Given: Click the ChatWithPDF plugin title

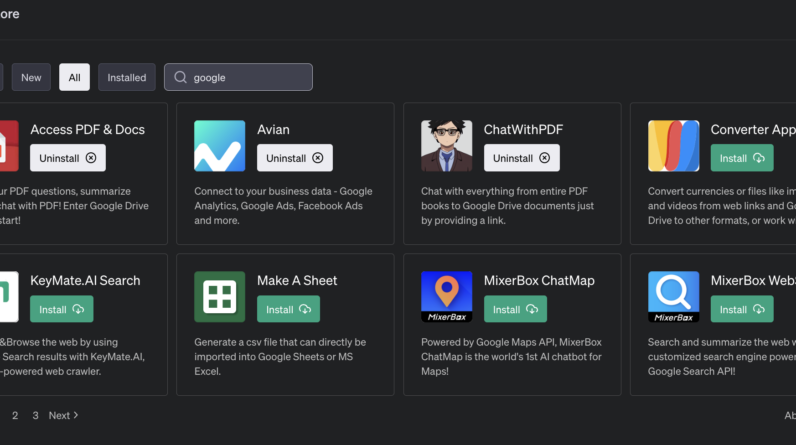Looking at the screenshot, I should [523, 129].
